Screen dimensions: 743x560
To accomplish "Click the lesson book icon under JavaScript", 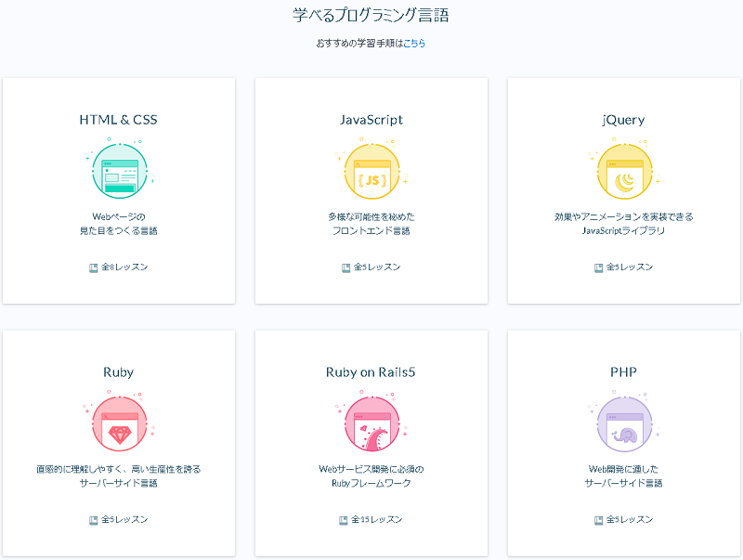I will [x=345, y=267].
